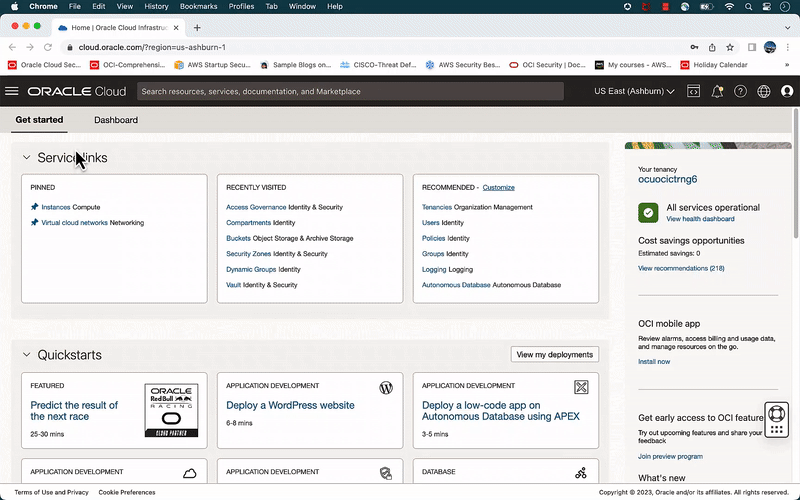
Task: Open the US East (Ashburn) region dropdown
Action: coord(634,92)
